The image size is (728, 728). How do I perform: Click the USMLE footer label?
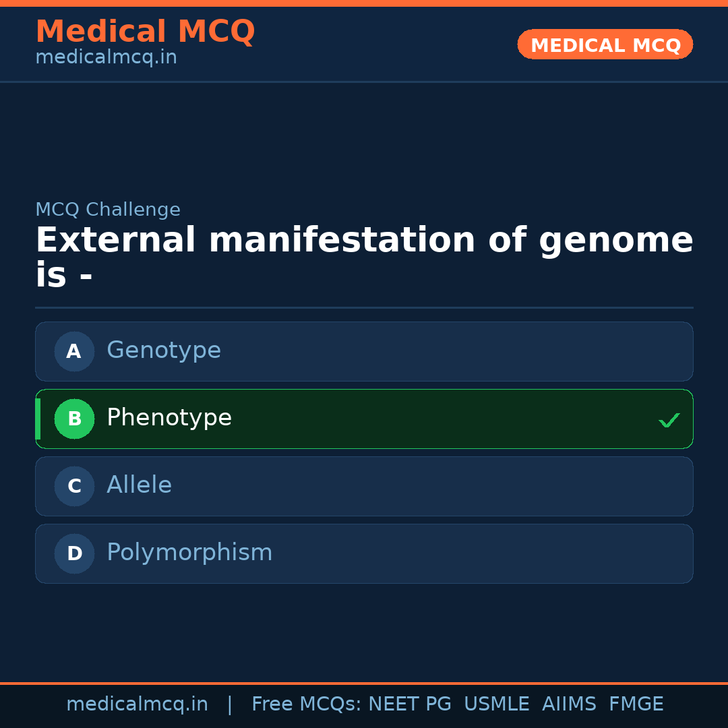496,704
